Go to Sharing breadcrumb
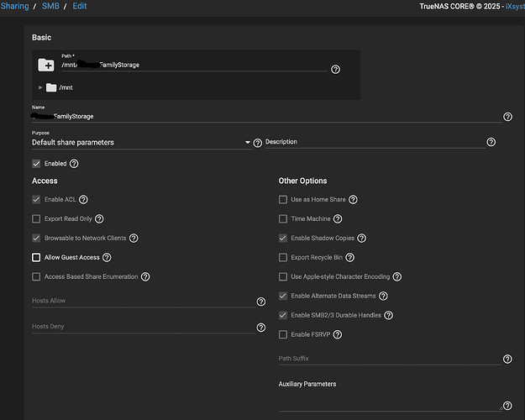The width and height of the screenshot is (525, 420). (x=15, y=7)
